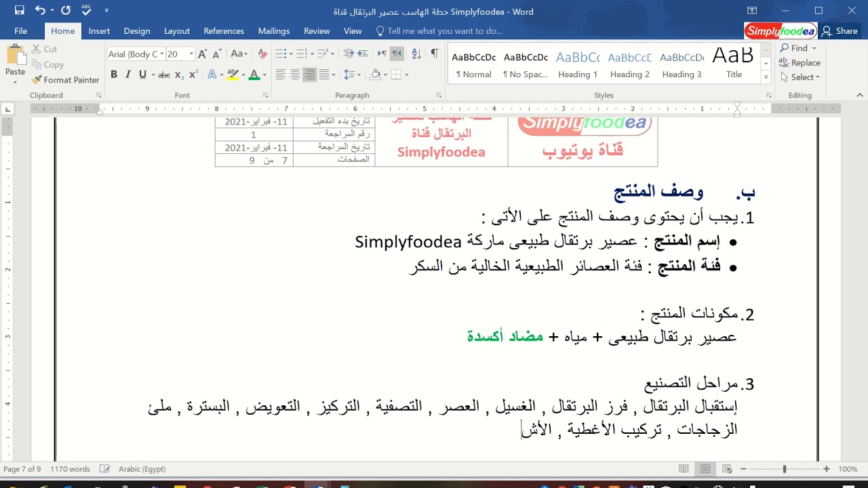This screenshot has height=488, width=868.
Task: Save the document using the Save icon
Action: [x=19, y=11]
